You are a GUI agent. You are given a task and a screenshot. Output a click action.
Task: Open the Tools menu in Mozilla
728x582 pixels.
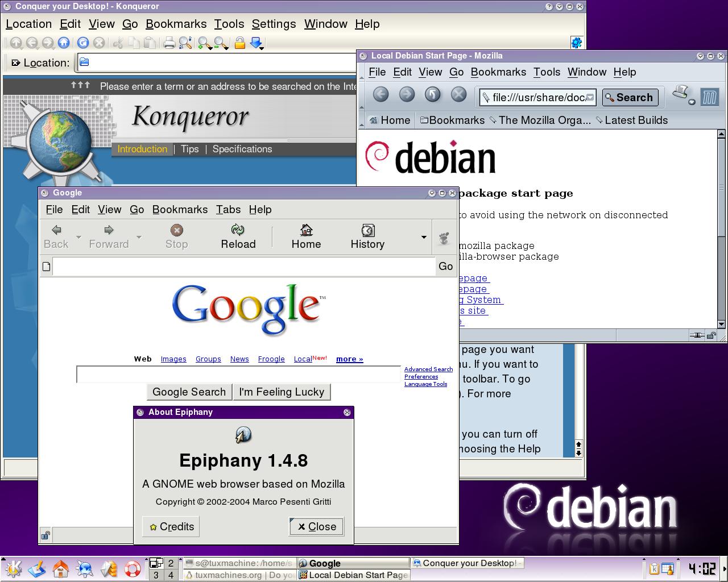tap(547, 72)
